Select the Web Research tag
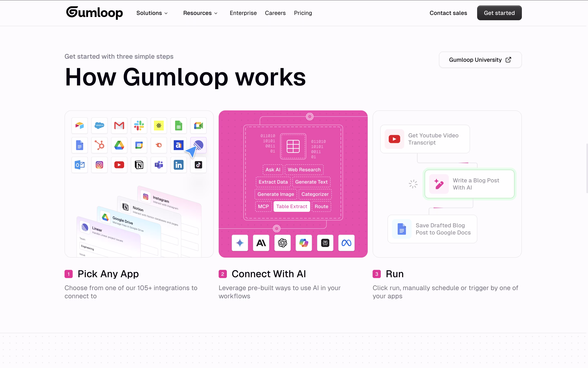 [304, 170]
